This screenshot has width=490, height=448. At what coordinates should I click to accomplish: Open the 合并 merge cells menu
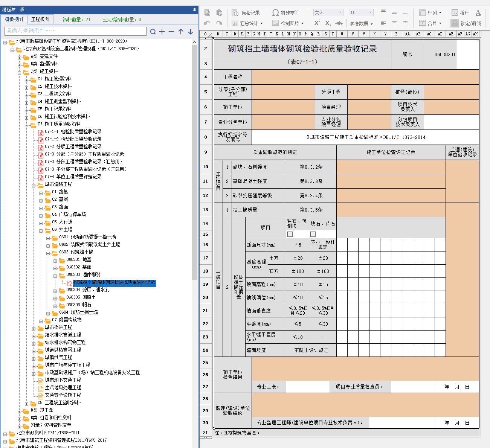[x=430, y=23]
